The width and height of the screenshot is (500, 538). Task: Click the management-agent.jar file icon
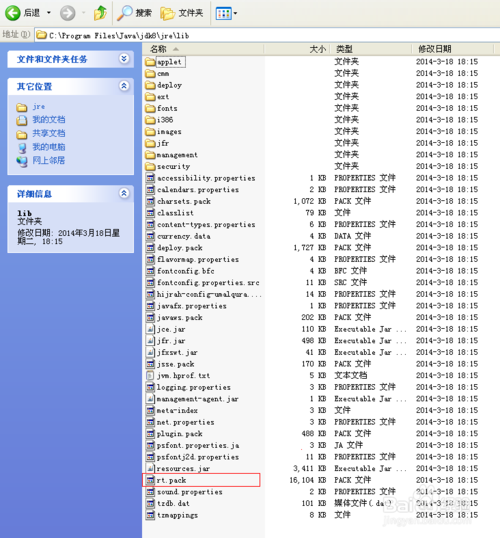click(150, 399)
